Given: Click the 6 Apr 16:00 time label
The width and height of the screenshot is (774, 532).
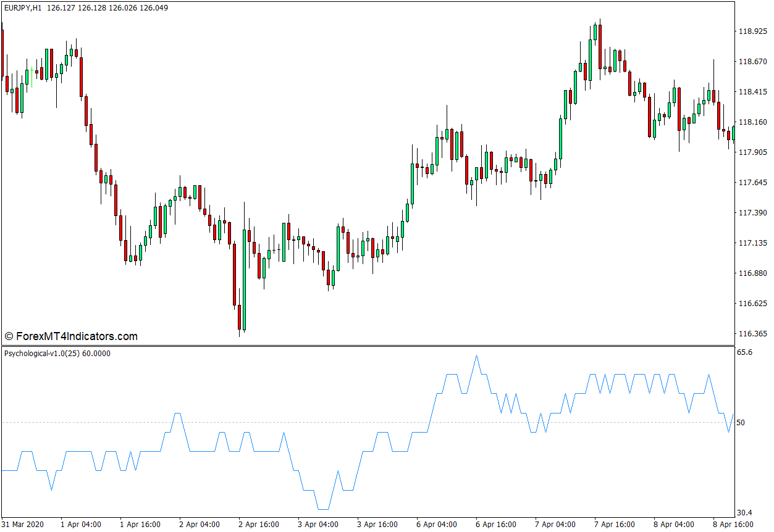Looking at the screenshot, I should coord(495,525).
